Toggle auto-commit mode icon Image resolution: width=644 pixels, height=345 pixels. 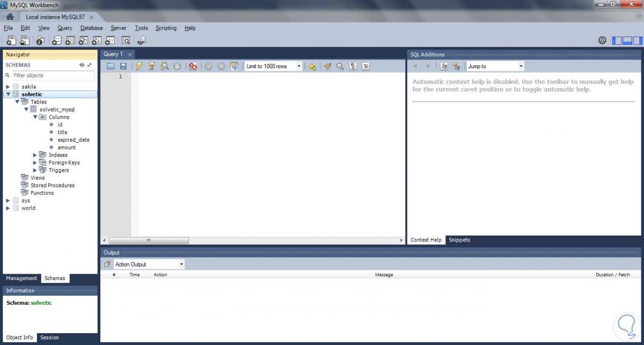click(234, 66)
